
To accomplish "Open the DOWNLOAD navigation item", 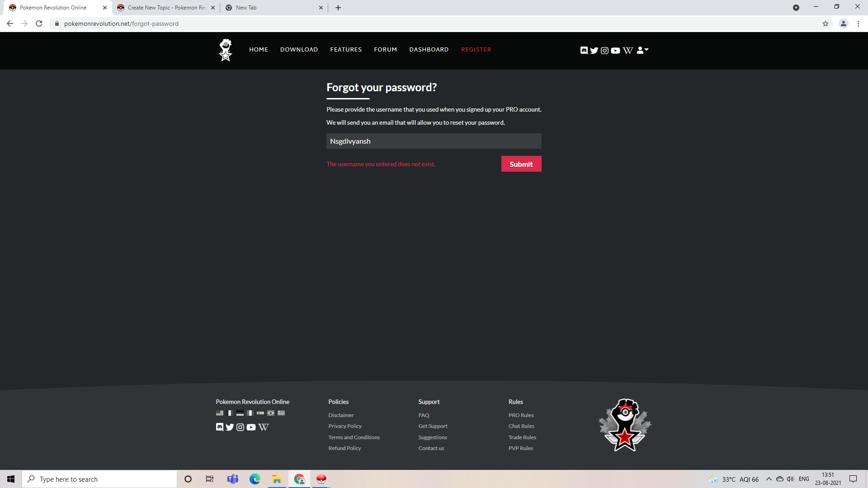I will coord(299,50).
